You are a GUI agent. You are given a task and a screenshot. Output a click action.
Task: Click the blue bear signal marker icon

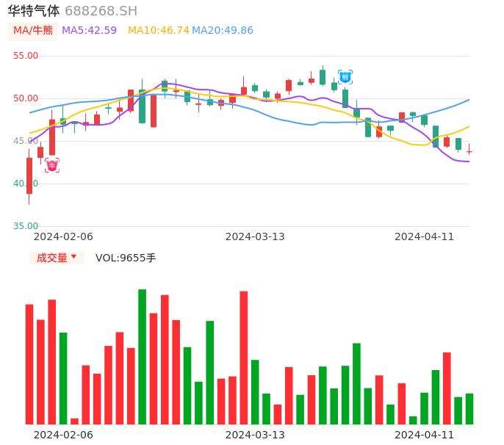[x=345, y=76]
